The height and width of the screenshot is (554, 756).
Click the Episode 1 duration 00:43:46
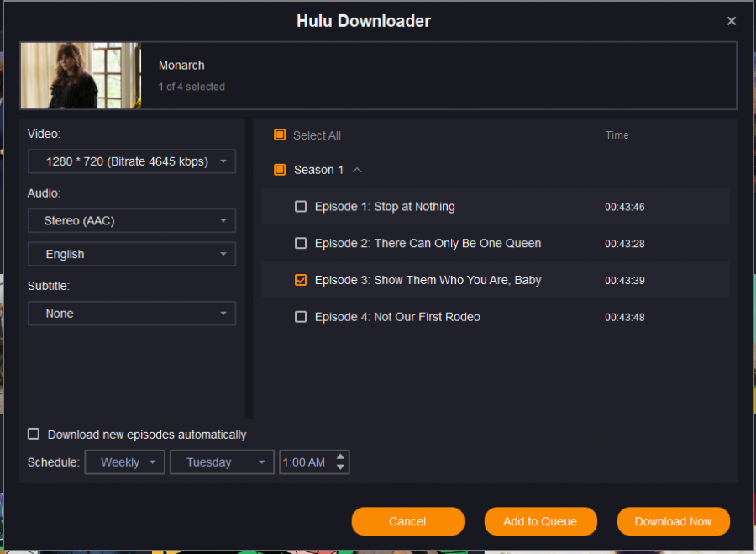click(624, 207)
